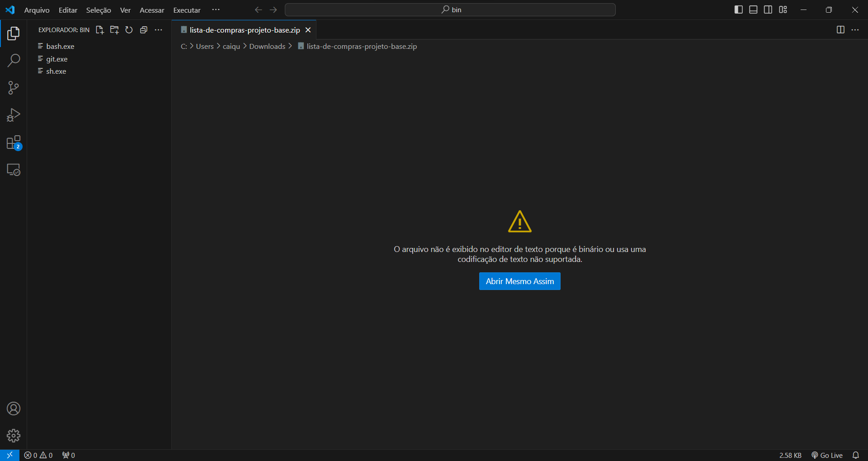
Task: Click the Downloads breadcrumb segment
Action: (267, 46)
